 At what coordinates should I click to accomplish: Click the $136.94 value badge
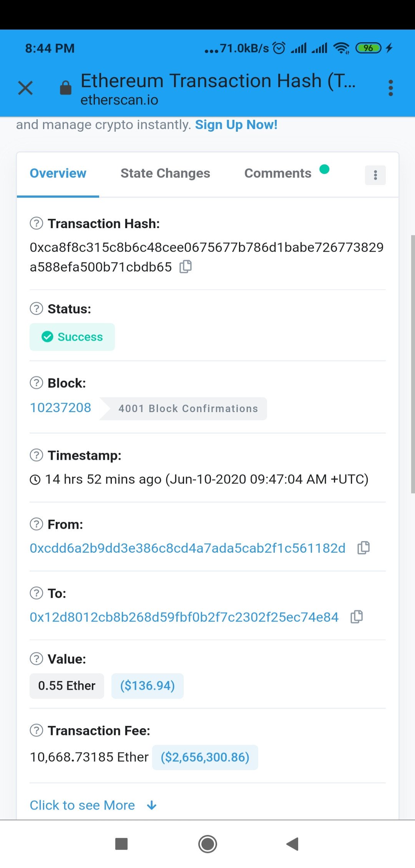tap(147, 686)
